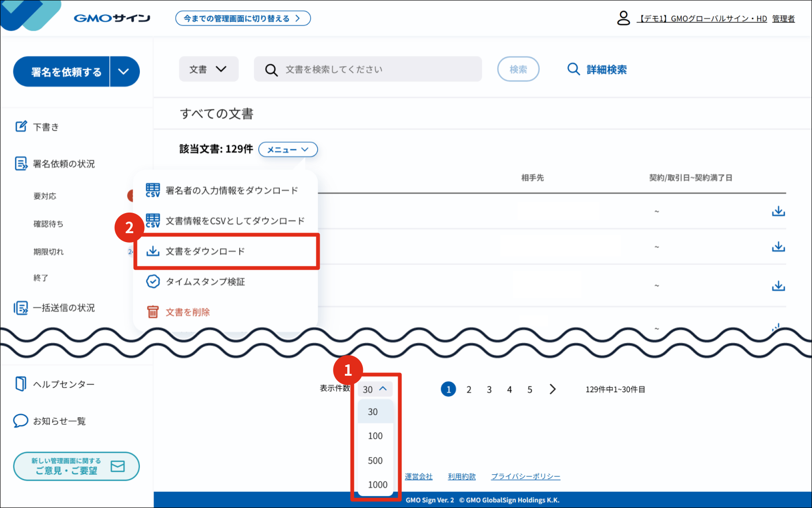Click the user account icon at top right
Screen dimensions: 812x508
pyautogui.click(x=623, y=18)
